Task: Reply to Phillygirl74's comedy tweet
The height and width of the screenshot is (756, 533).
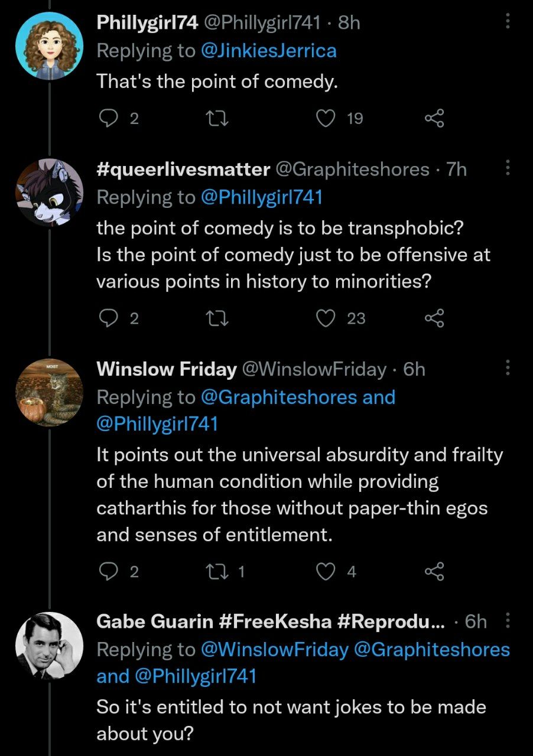Action: [108, 119]
